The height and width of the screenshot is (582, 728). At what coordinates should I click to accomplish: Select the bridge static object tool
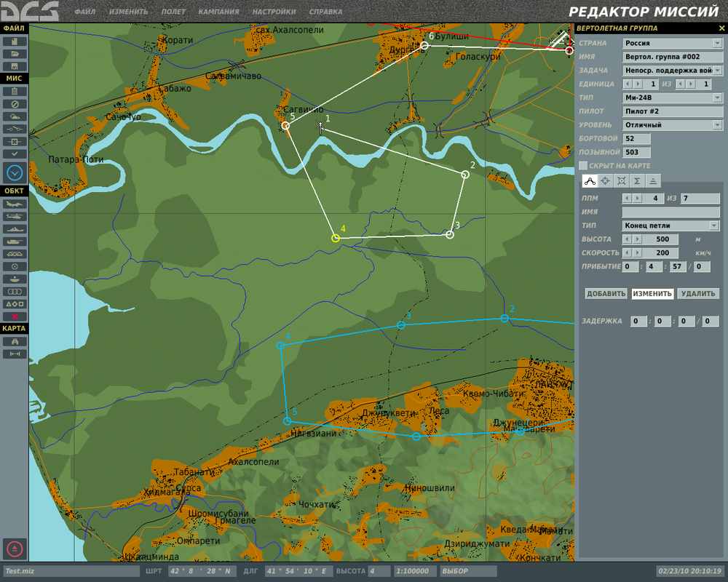point(15,254)
